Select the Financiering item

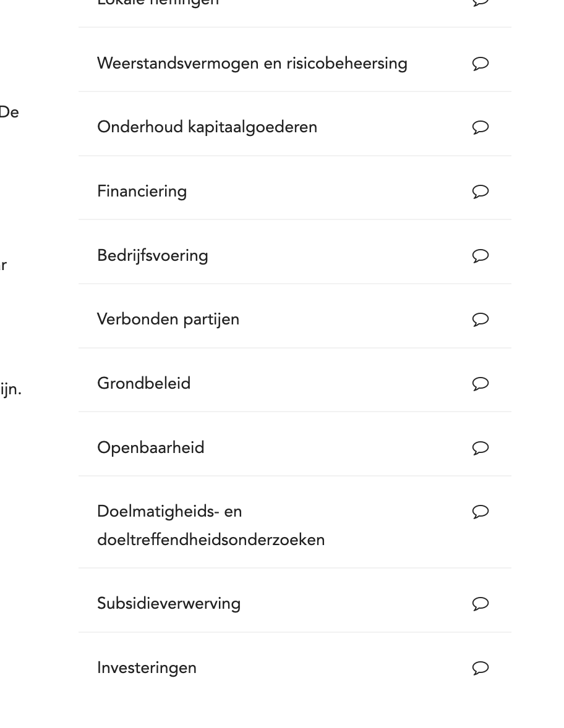pos(142,192)
